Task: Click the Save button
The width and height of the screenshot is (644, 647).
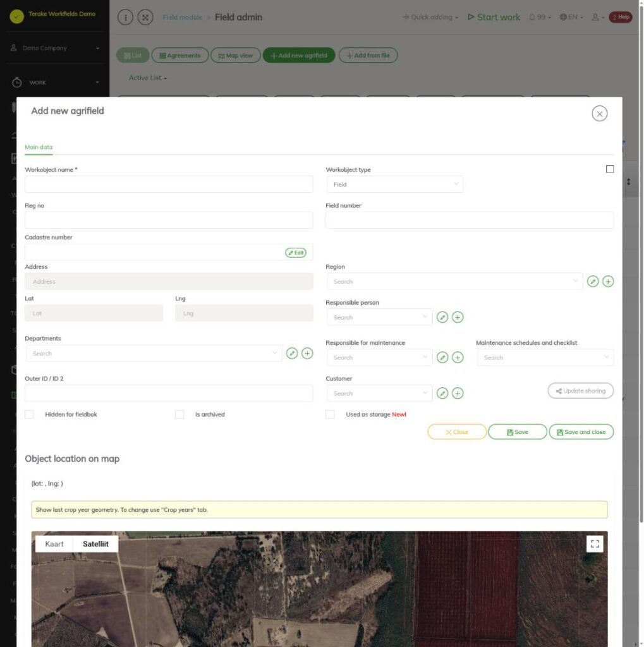Action: click(x=518, y=432)
